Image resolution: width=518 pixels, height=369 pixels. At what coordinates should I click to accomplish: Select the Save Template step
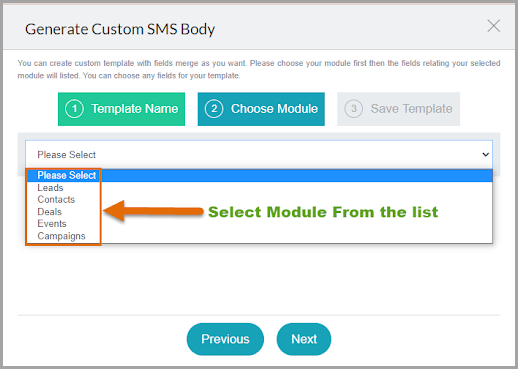point(398,109)
